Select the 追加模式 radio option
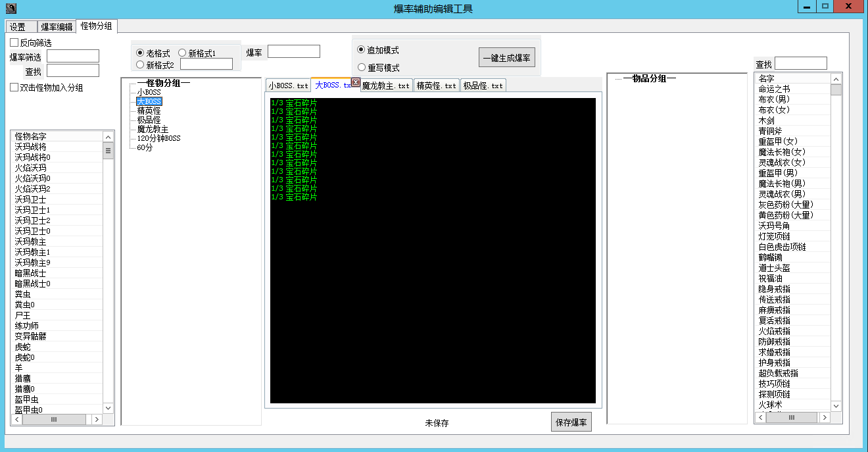 click(x=361, y=50)
